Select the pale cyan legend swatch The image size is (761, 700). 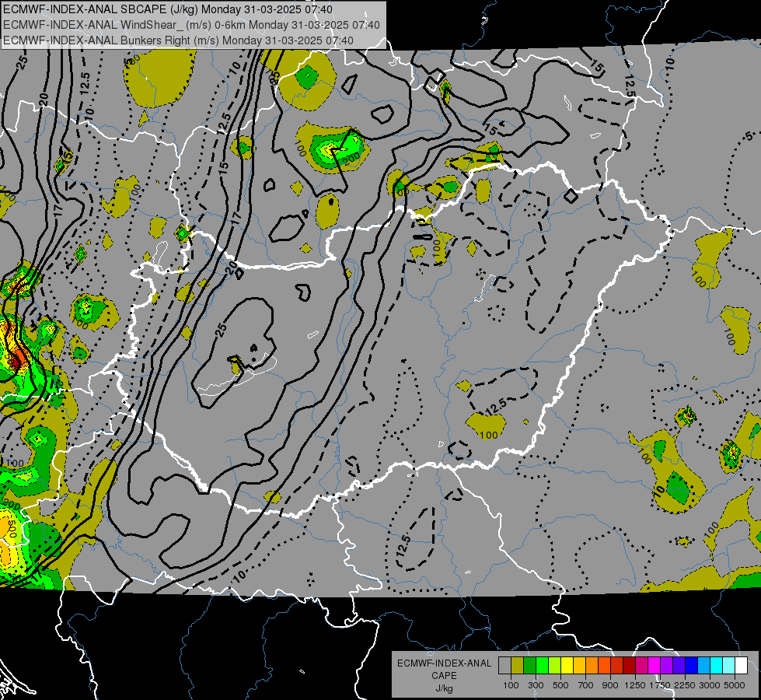[729, 666]
